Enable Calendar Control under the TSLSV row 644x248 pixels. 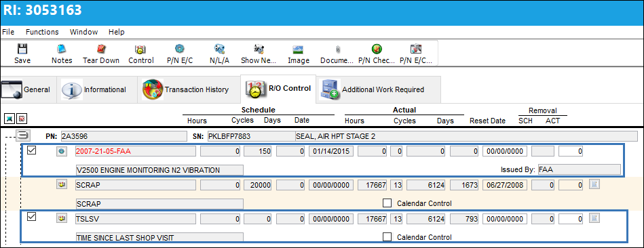[387, 236]
